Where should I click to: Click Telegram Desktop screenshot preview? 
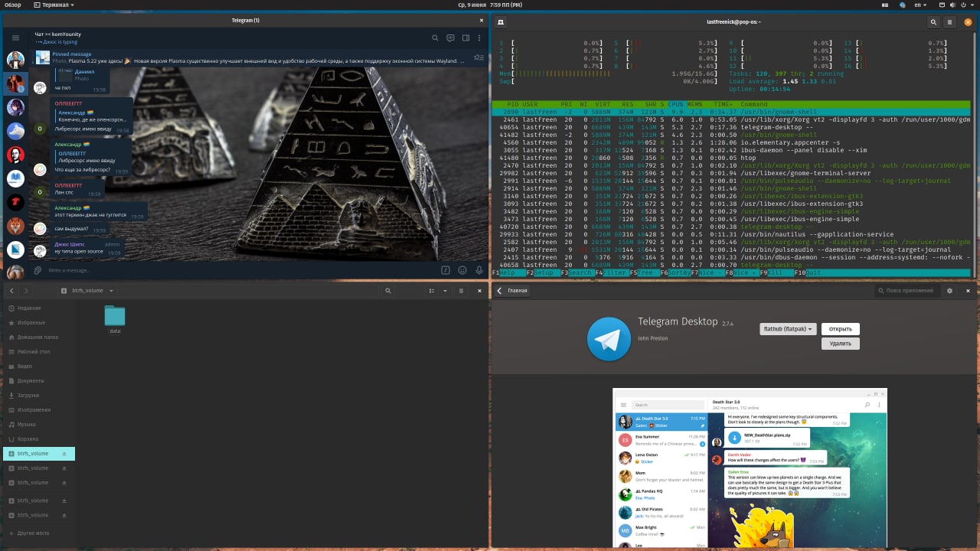[750, 468]
